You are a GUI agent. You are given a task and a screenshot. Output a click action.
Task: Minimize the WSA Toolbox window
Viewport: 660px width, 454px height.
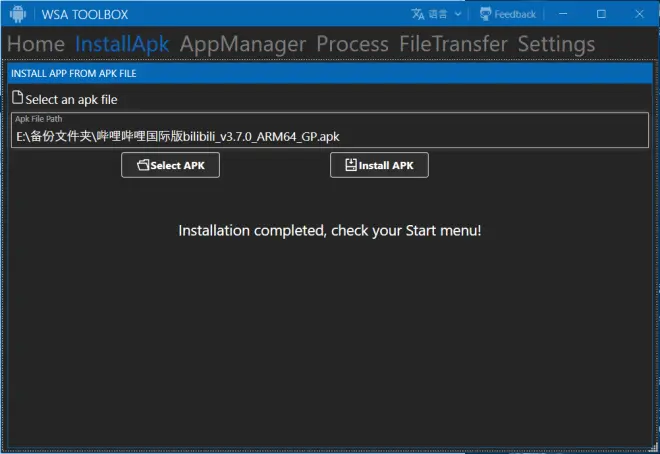tap(563, 14)
